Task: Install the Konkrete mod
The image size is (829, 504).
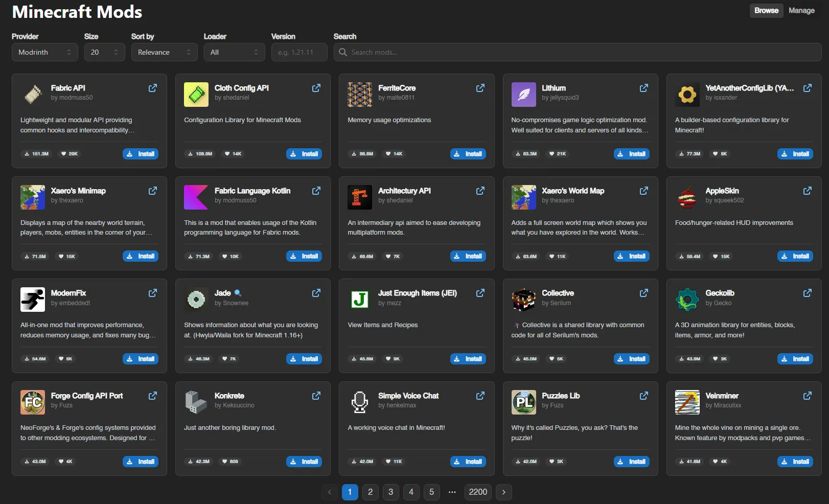Action: coord(304,462)
